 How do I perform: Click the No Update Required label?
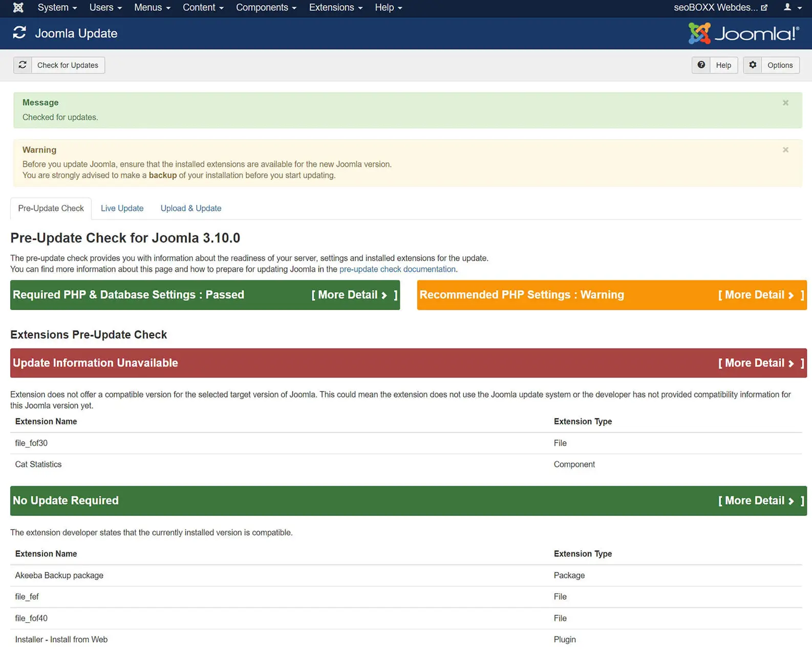click(x=66, y=500)
